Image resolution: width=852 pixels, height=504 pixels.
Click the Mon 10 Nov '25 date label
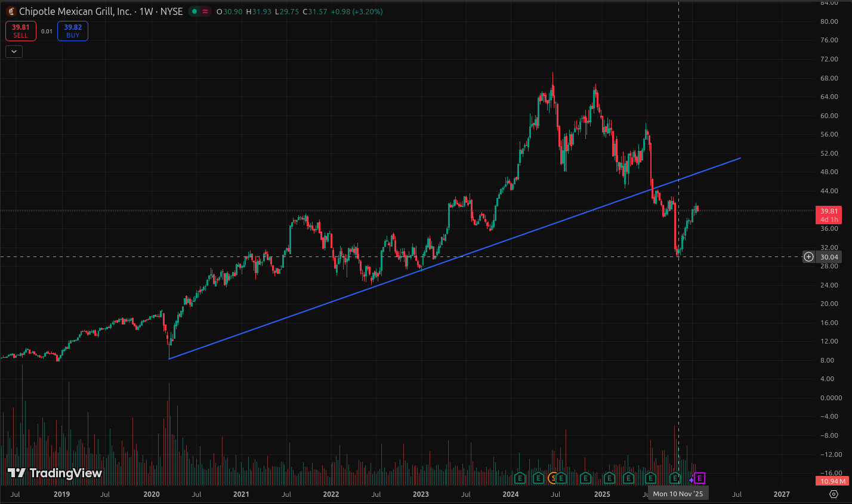(x=678, y=494)
